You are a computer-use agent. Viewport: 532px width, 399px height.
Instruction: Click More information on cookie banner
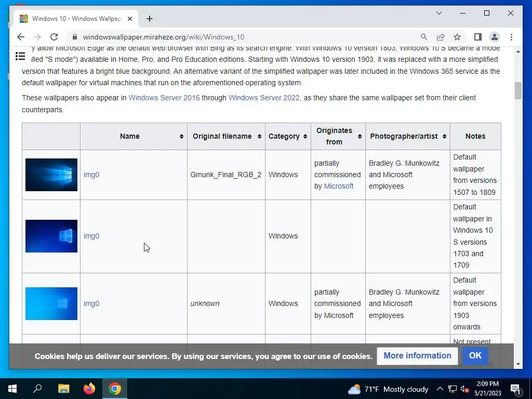click(x=417, y=355)
